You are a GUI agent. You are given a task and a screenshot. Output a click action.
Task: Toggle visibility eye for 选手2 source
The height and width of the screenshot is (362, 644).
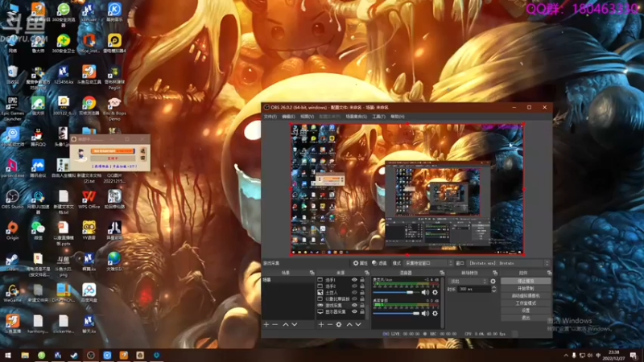[354, 286]
